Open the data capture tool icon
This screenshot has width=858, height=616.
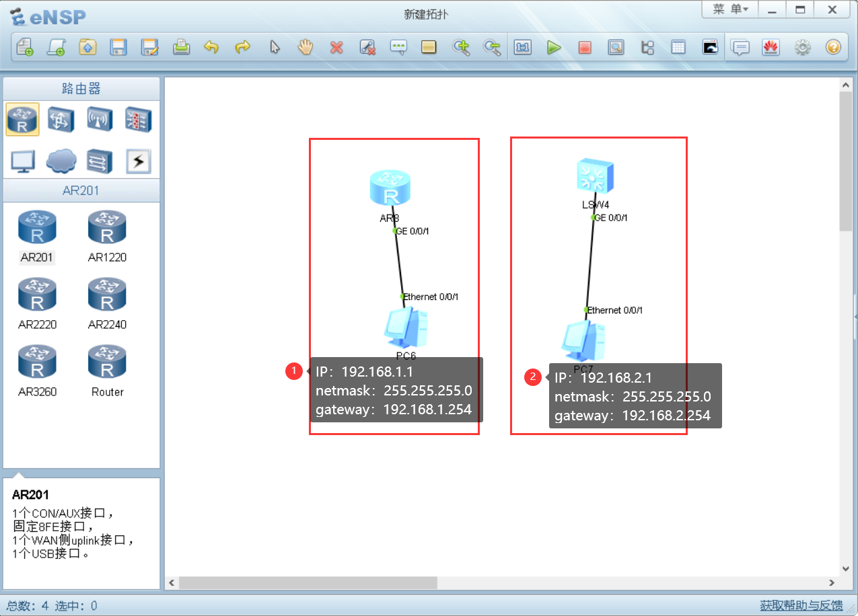(616, 47)
